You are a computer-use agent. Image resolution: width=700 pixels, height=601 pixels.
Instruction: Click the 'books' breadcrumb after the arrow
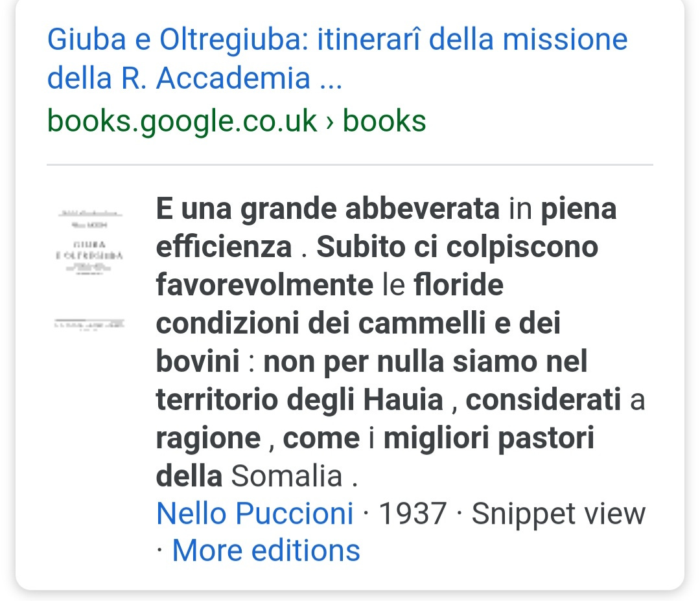(384, 121)
